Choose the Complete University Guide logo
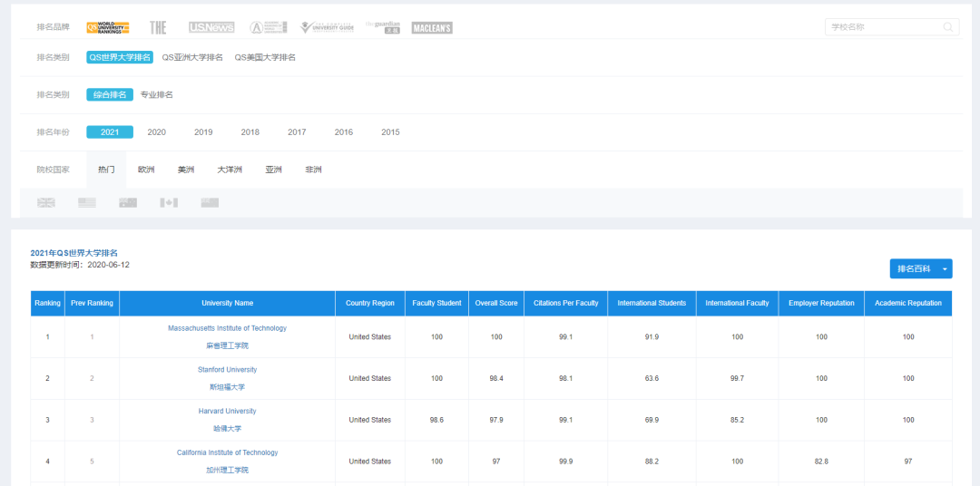 pyautogui.click(x=327, y=27)
